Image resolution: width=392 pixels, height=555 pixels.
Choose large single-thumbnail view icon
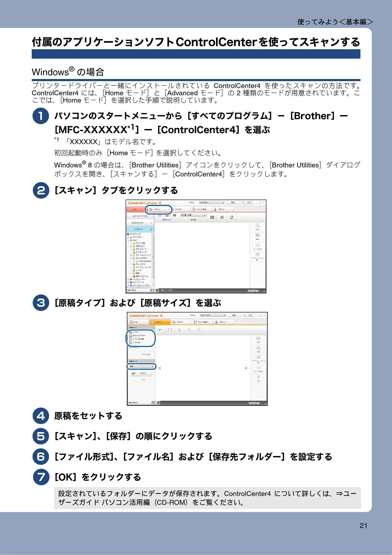click(174, 215)
